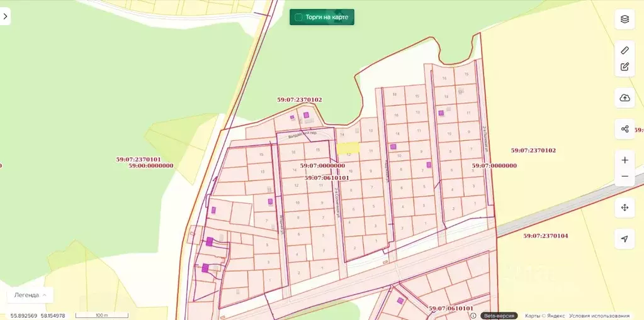Expand the left sidebar with chevron
The height and width of the screenshot is (320, 644).
(x=5, y=16)
